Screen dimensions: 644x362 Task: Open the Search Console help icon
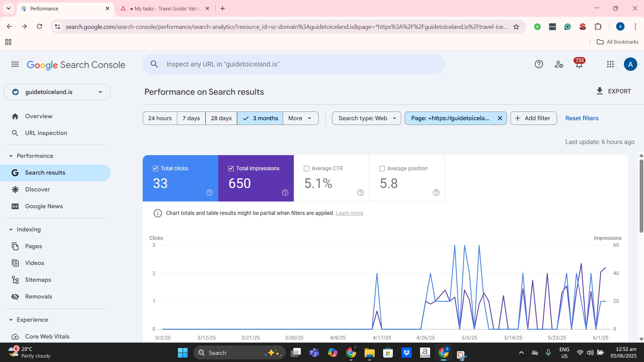tap(539, 64)
